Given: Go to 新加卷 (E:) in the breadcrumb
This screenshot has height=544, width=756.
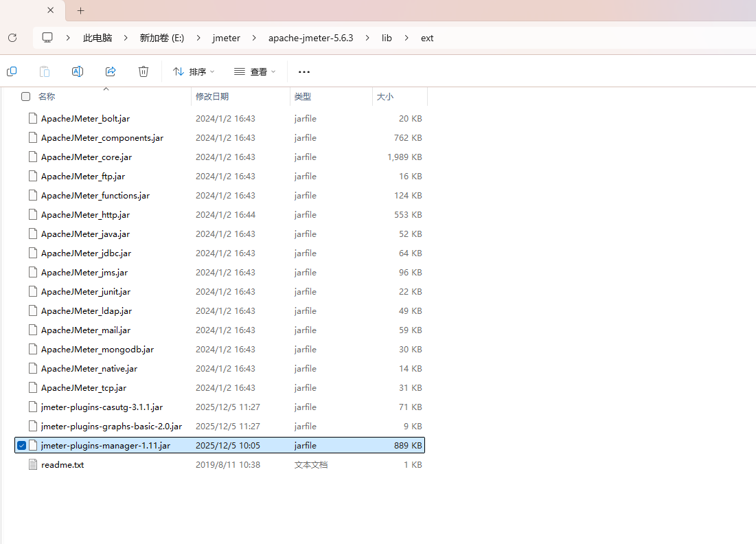Looking at the screenshot, I should pos(162,38).
